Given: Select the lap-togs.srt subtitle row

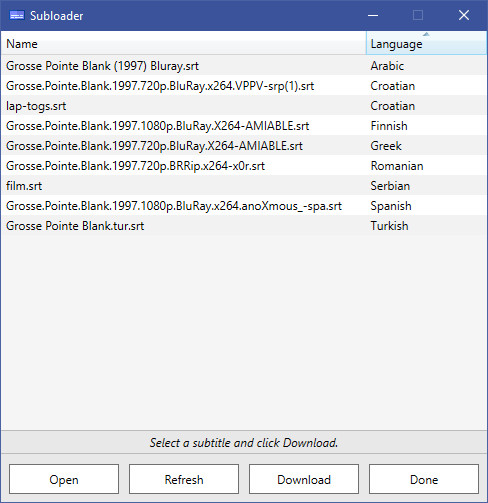Looking at the screenshot, I should click(x=244, y=106).
